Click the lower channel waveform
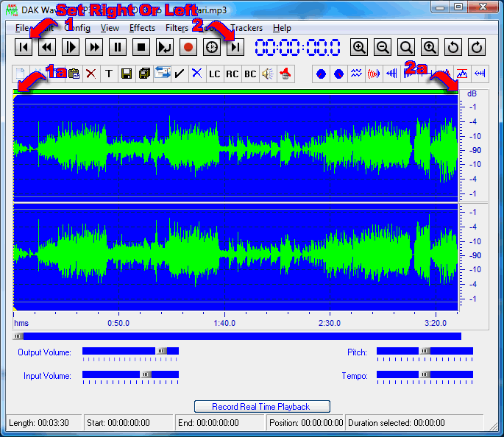Image resolution: width=504 pixels, height=437 pixels. pos(235,256)
